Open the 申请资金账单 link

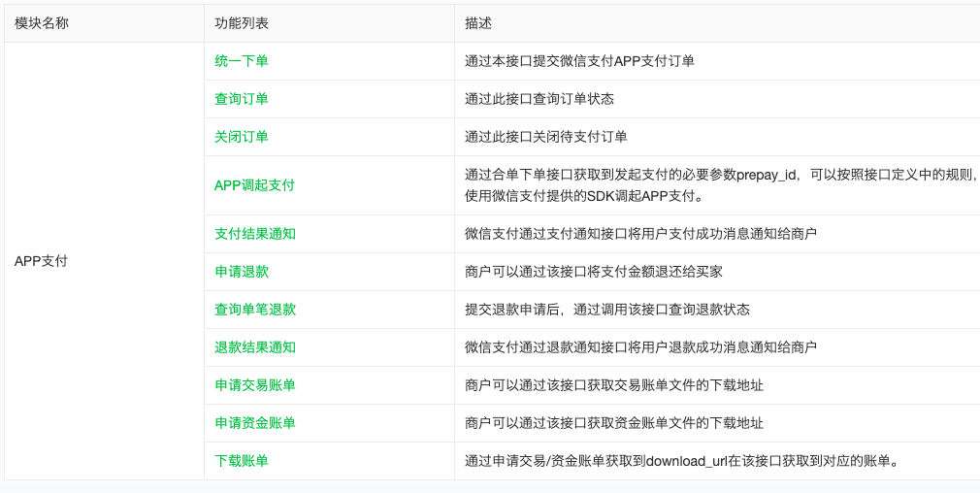(255, 423)
